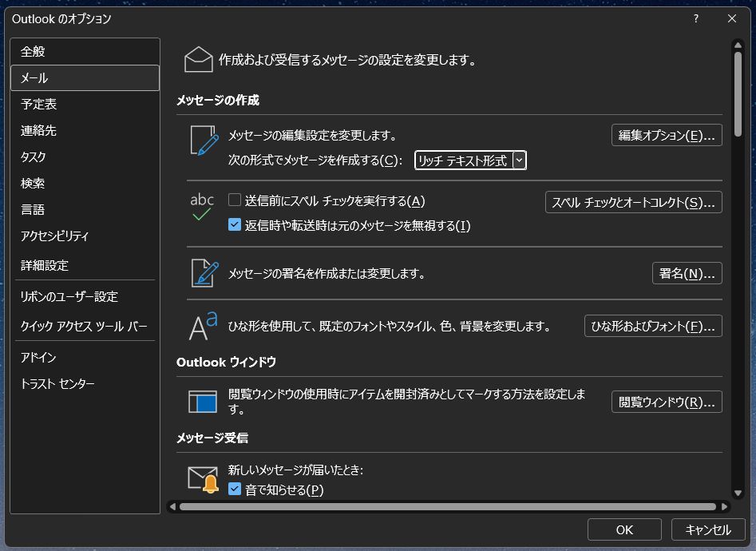The height and width of the screenshot is (551, 756).
Task: Click the signature document icon
Action: pyautogui.click(x=204, y=273)
